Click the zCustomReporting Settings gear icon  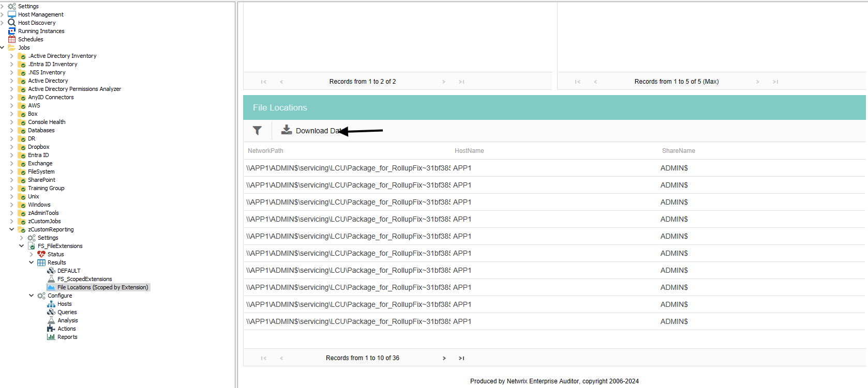tap(32, 238)
